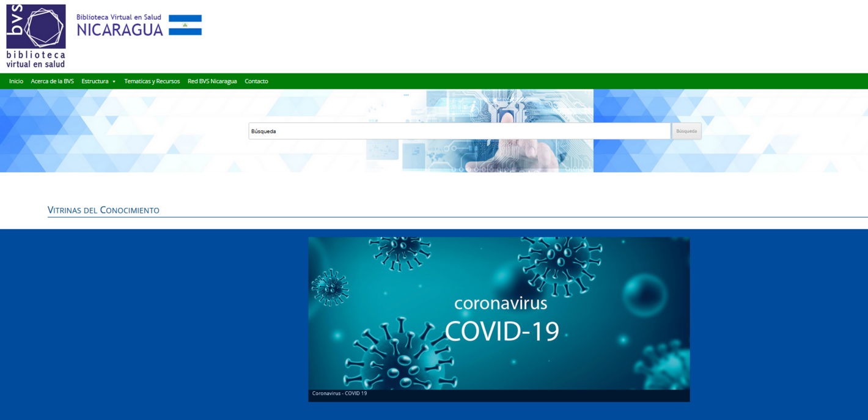Click the NICARAGUA title text in header
The image size is (868, 420).
(x=120, y=30)
